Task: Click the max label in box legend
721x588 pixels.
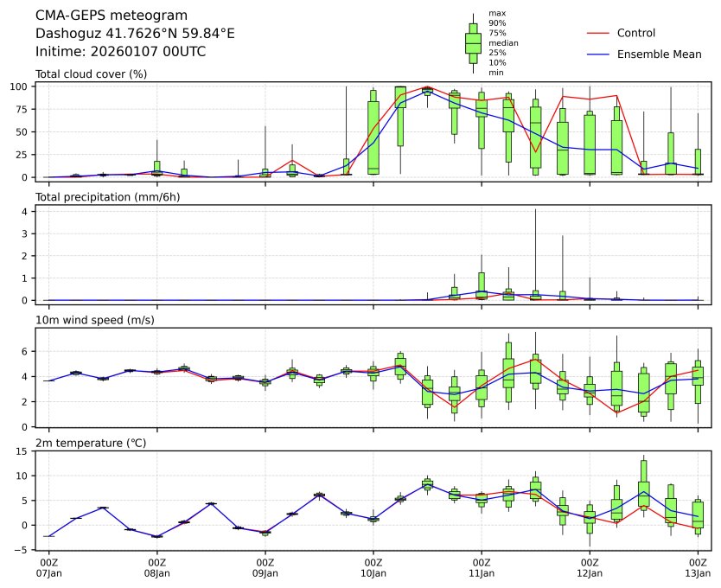Action: (496, 14)
